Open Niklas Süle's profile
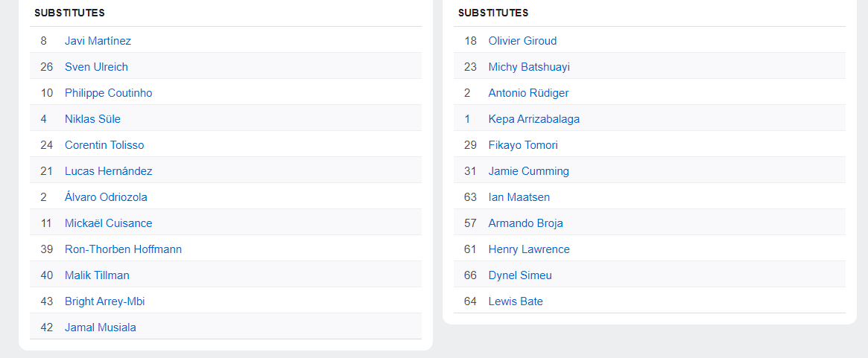 click(x=92, y=119)
